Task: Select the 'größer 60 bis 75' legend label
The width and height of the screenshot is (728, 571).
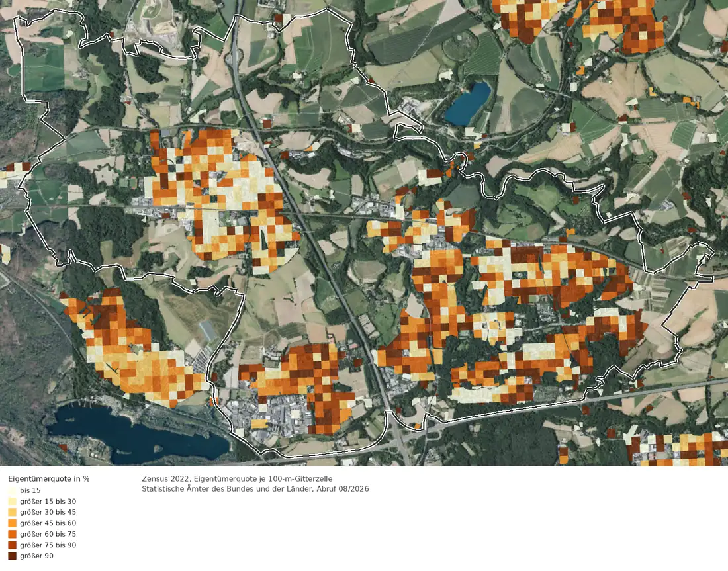Action: click(48, 534)
